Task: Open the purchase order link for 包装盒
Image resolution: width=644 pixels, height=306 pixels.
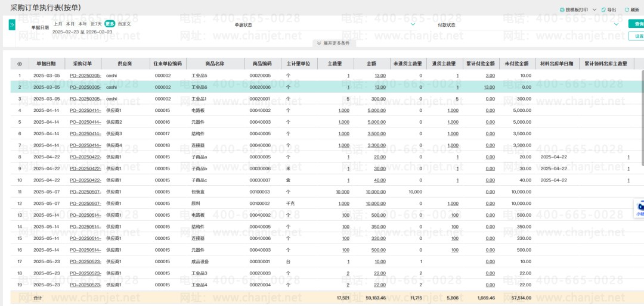Action: [x=85, y=192]
